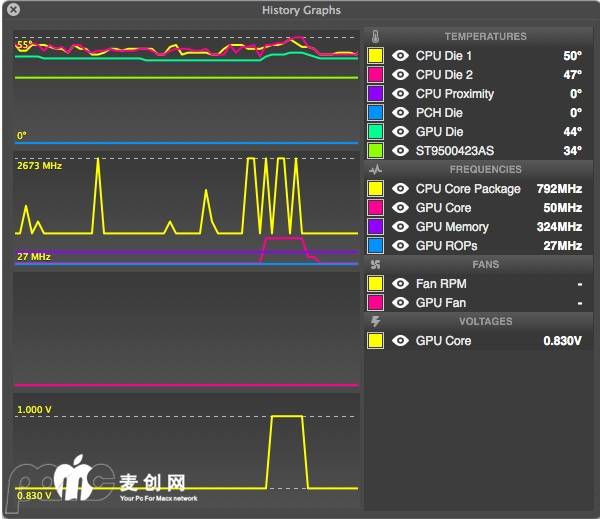600x519 pixels.
Task: Click the thermometer icon beside Temperatures header
Action: pyautogui.click(x=375, y=37)
